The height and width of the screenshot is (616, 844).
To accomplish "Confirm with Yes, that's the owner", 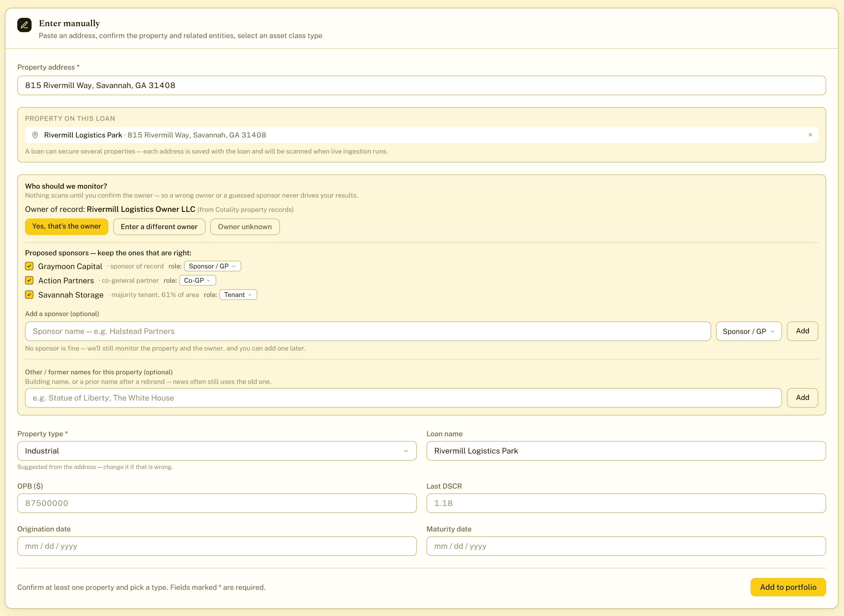I will (66, 226).
